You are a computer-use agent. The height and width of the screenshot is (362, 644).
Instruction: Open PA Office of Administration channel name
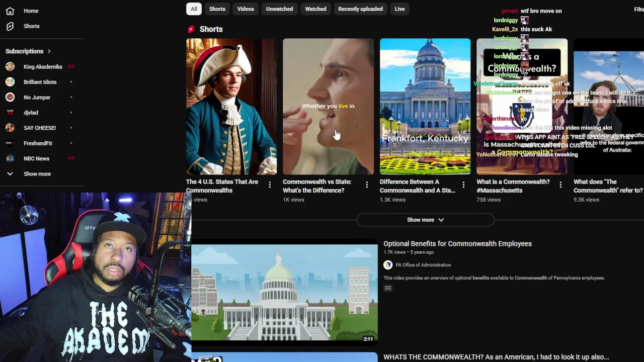coord(423,265)
